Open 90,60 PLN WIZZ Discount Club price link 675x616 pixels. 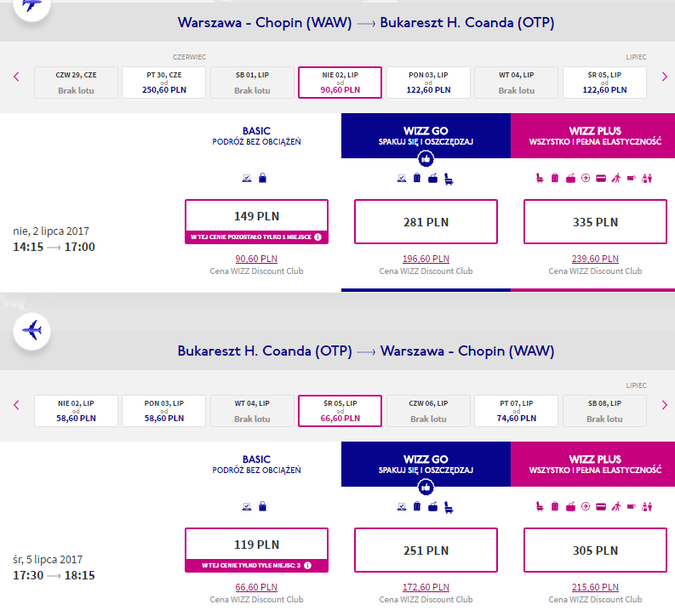(256, 259)
